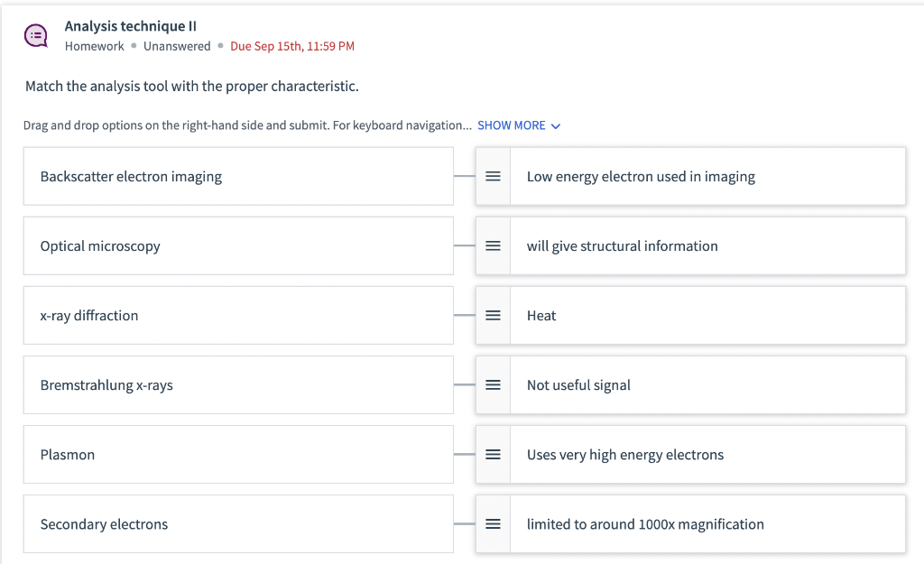The image size is (924, 564).
Task: Click the chevron beside SHOW MORE
Action: [x=556, y=126]
